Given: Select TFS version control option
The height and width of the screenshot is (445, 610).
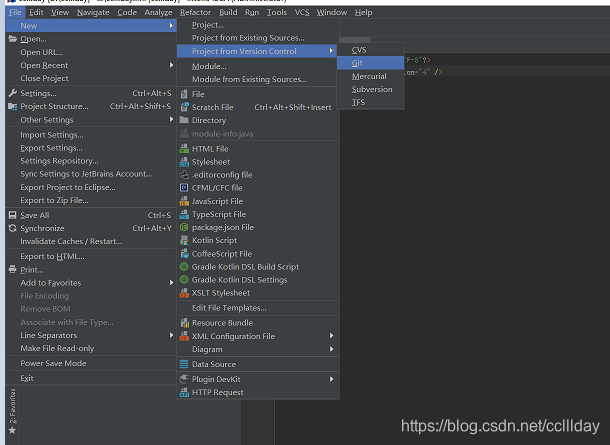Looking at the screenshot, I should [x=371, y=102].
